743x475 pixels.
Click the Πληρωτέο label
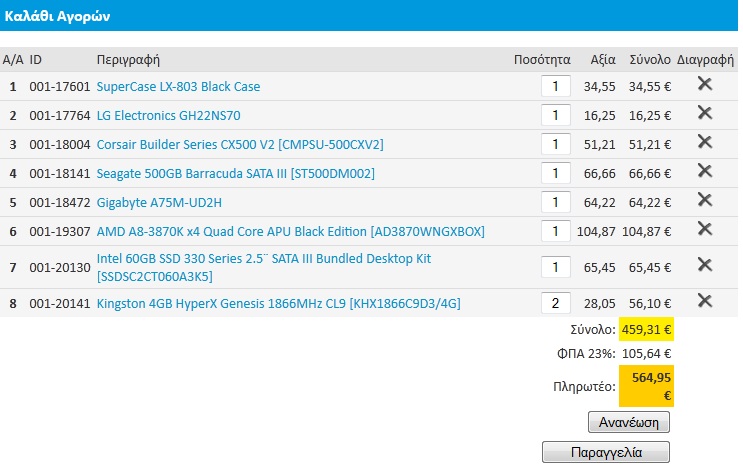[584, 387]
